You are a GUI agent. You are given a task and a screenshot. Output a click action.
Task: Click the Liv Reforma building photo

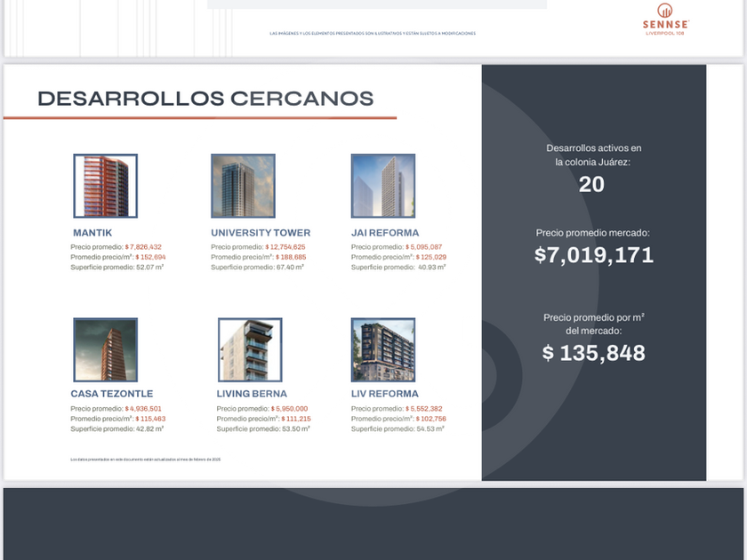coord(383,350)
